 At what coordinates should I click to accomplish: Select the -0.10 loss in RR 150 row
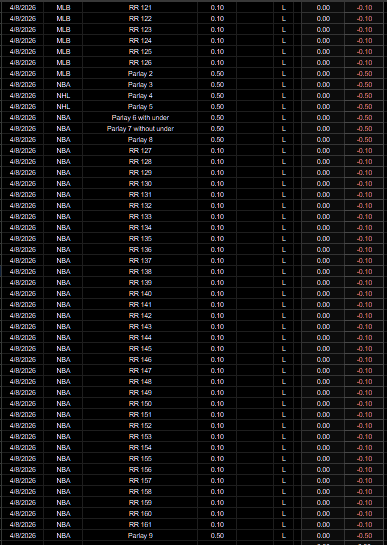[x=364, y=404]
